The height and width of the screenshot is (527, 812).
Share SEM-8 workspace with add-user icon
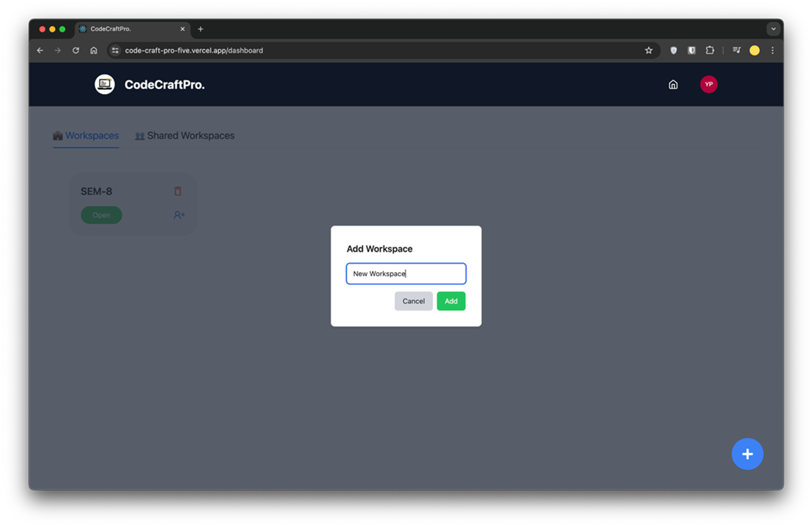pyautogui.click(x=179, y=215)
